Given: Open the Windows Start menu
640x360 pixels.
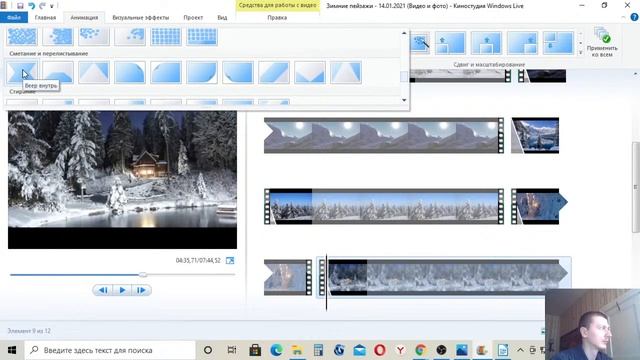Looking at the screenshot, I should tap(12, 350).
